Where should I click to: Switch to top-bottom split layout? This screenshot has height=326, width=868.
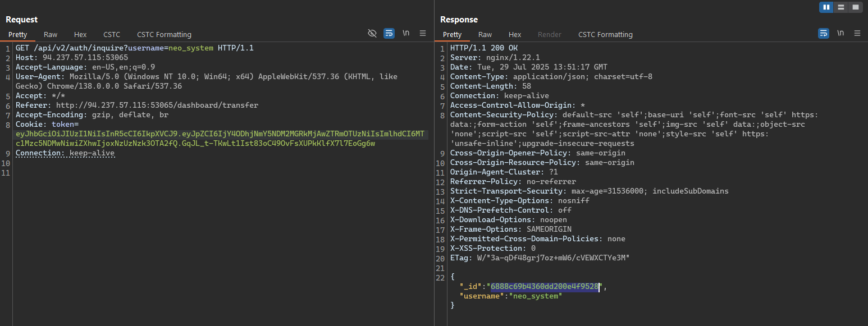[x=840, y=7]
